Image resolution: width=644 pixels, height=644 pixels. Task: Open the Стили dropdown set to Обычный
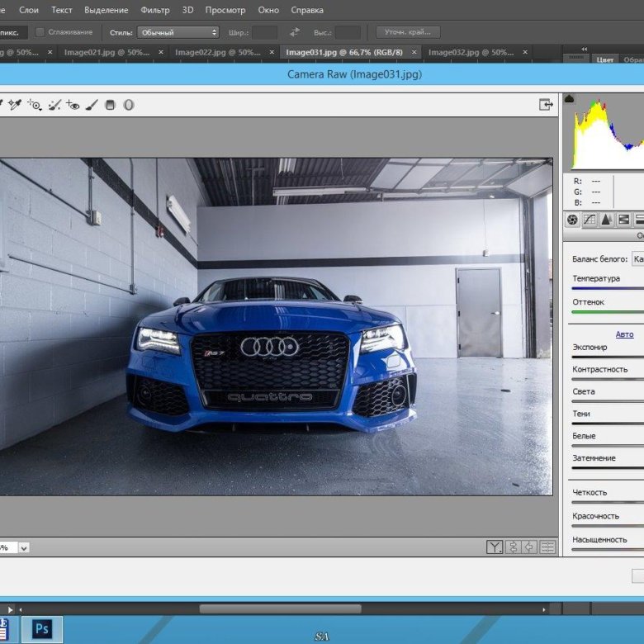[x=178, y=32]
